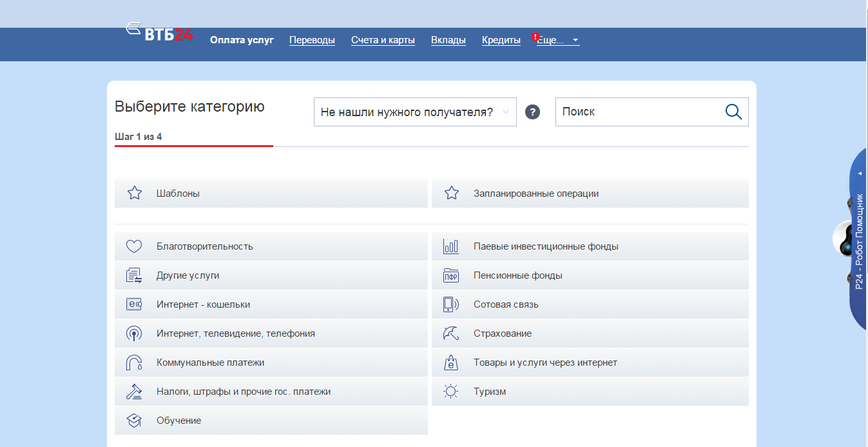Click the VTB24 logo
The width and height of the screenshot is (868, 447).
(159, 33)
